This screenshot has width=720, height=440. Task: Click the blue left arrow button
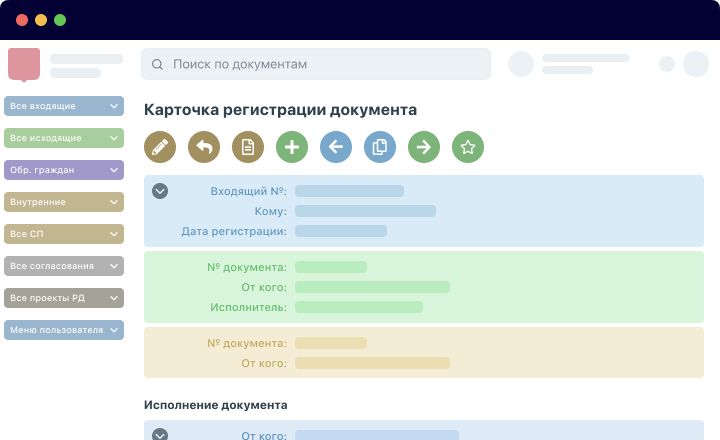(336, 147)
